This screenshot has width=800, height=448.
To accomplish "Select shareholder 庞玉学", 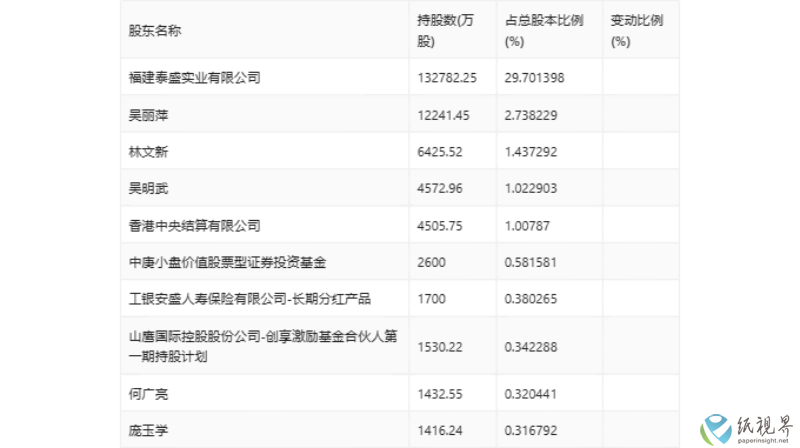I will pos(148,431).
